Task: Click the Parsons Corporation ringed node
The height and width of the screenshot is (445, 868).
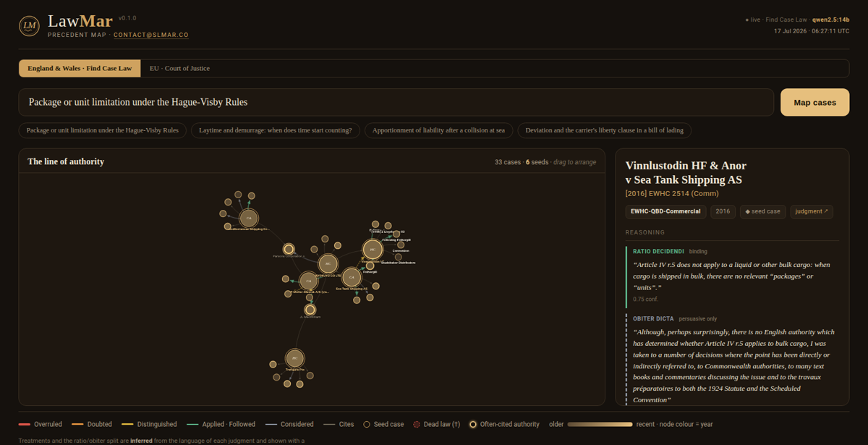Action: click(x=288, y=249)
